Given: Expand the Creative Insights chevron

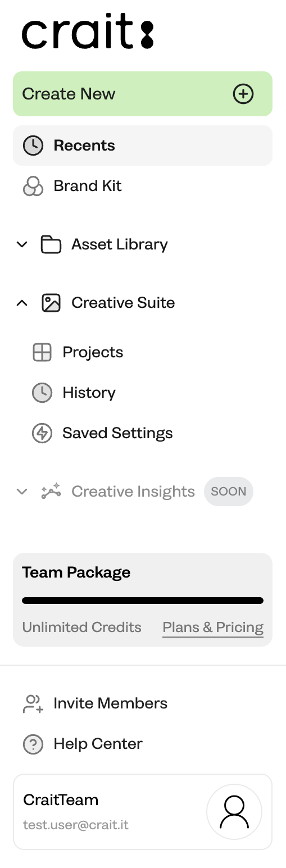Looking at the screenshot, I should (x=22, y=492).
